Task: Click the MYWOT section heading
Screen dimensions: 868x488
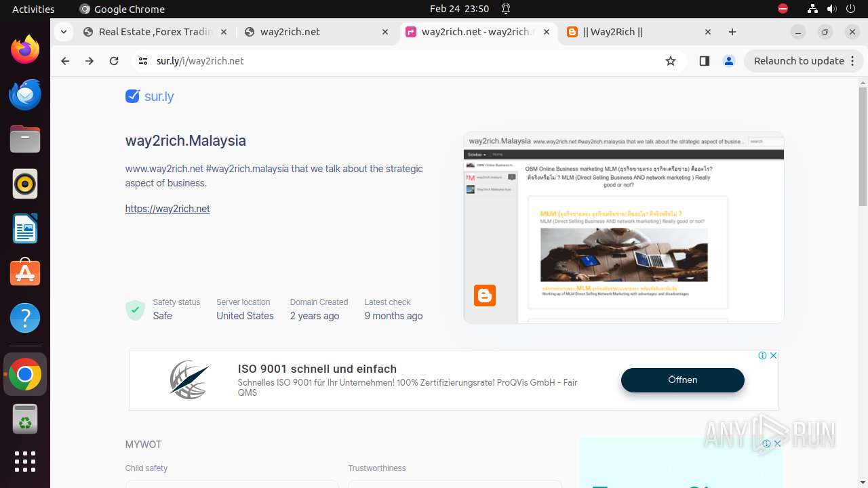Action: pyautogui.click(x=143, y=445)
